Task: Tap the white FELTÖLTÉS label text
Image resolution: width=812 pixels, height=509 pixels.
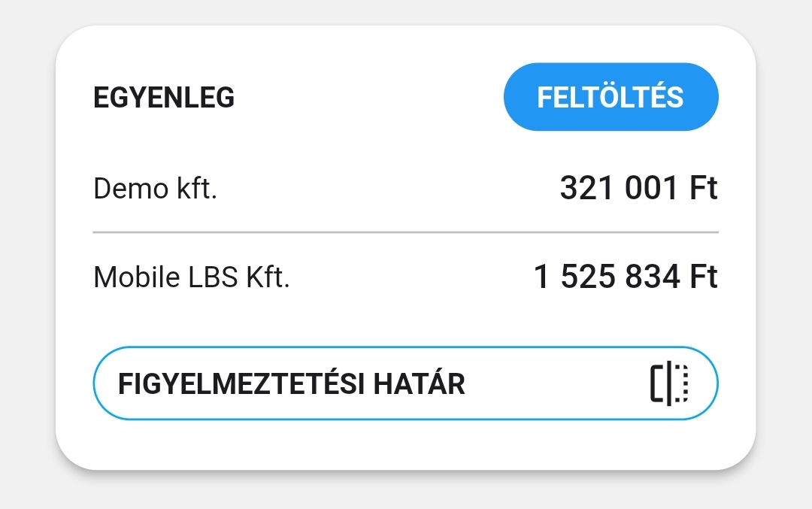Action: pos(610,98)
